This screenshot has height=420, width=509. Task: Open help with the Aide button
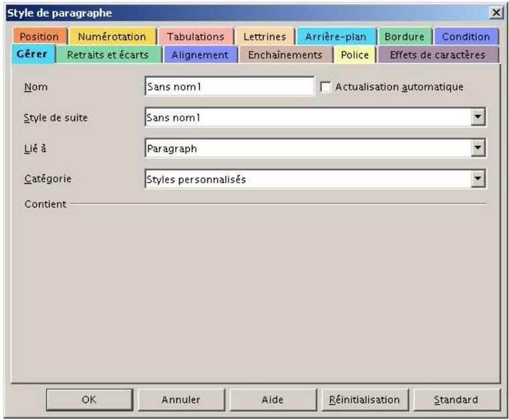coord(273,399)
